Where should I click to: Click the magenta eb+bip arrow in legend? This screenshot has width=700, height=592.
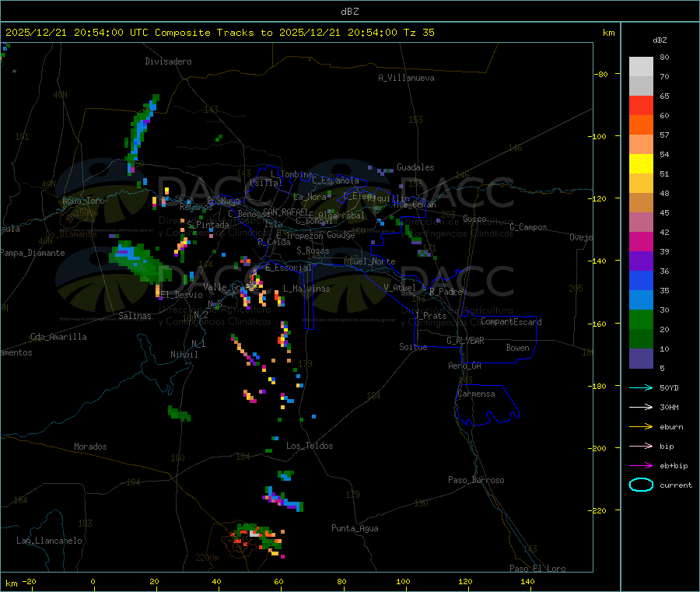pos(641,466)
